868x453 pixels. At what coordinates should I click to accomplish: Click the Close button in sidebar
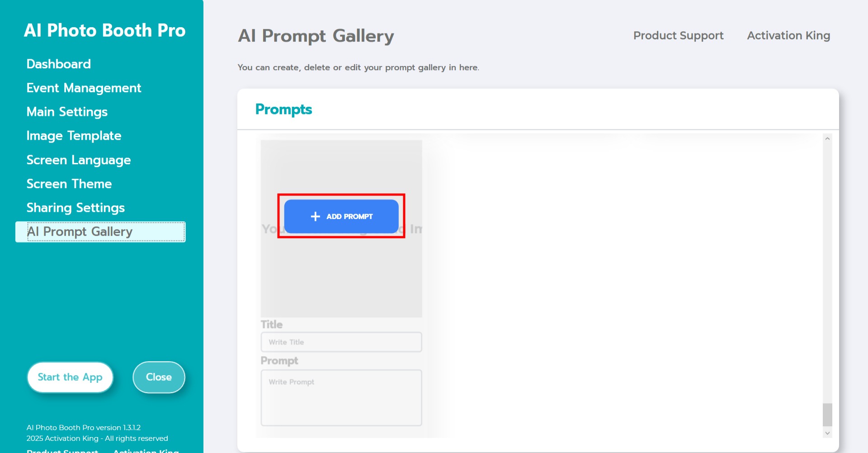click(x=159, y=377)
